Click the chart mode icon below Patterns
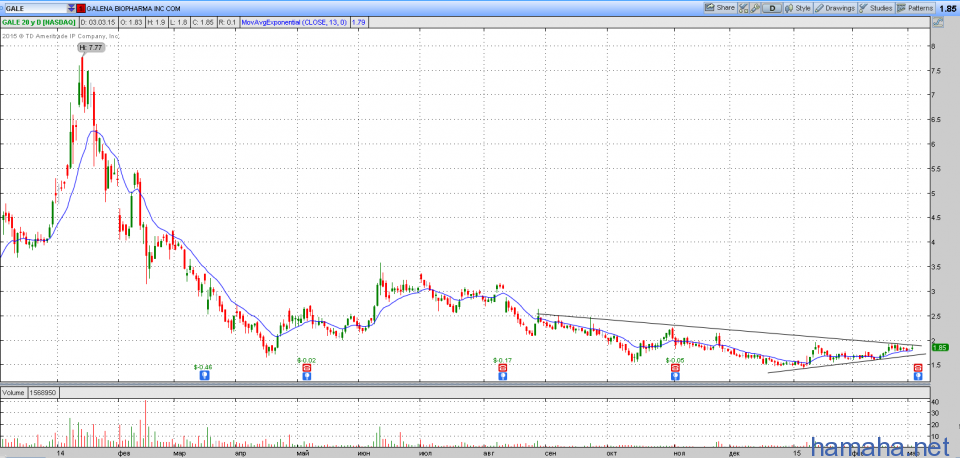The height and width of the screenshot is (458, 960). coord(938,22)
